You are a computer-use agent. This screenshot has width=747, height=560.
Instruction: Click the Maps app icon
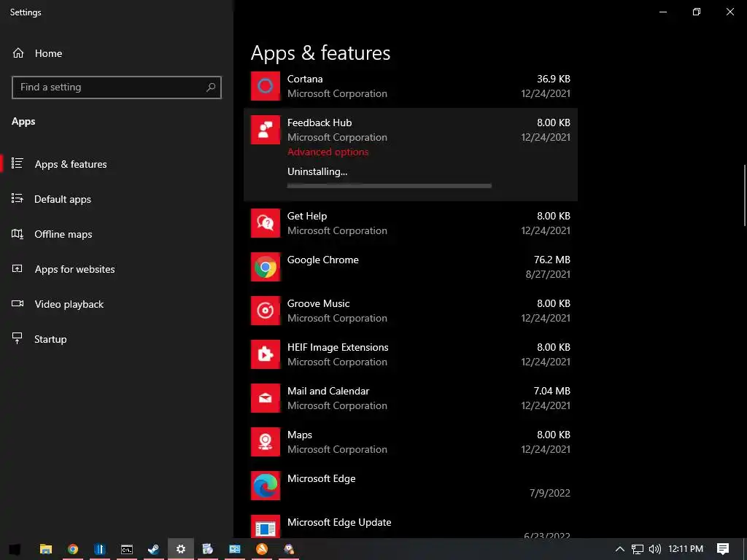pyautogui.click(x=266, y=442)
